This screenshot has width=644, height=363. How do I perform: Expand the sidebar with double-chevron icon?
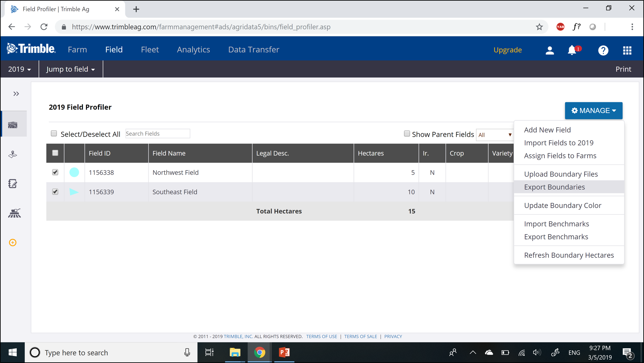click(x=16, y=94)
